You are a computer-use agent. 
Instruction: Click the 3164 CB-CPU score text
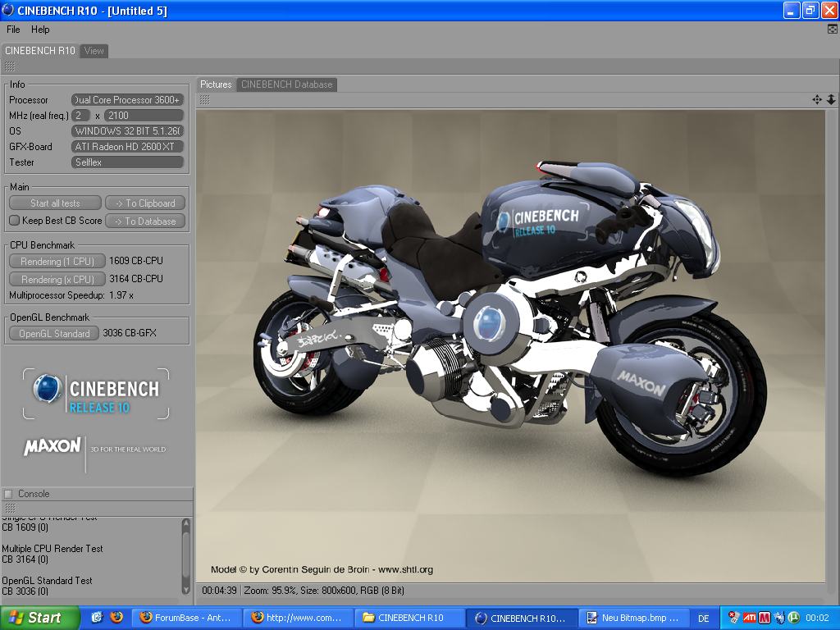click(136, 279)
